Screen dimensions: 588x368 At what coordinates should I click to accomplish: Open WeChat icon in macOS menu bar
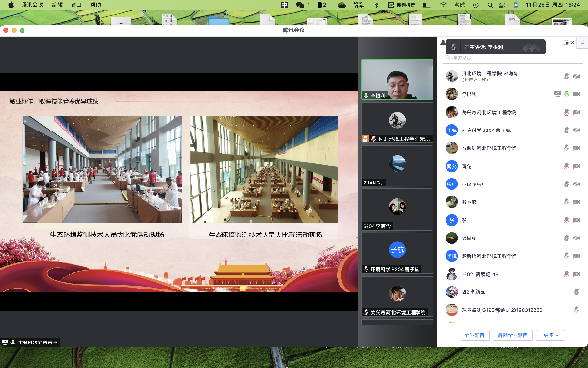pos(300,5)
